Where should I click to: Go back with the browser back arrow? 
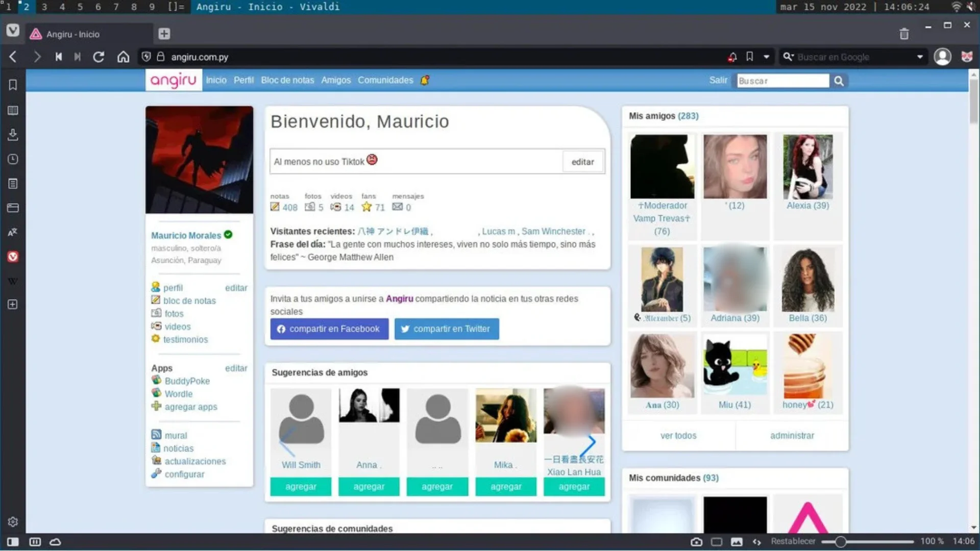(13, 57)
